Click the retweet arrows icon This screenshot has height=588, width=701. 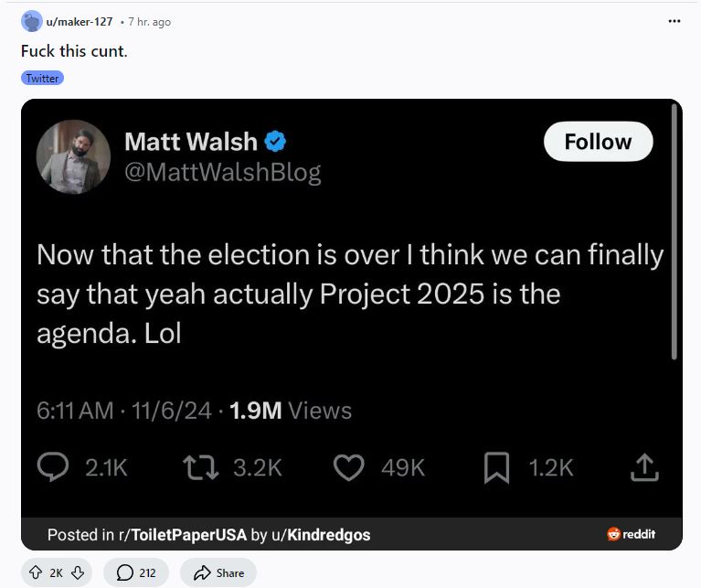[x=201, y=467]
